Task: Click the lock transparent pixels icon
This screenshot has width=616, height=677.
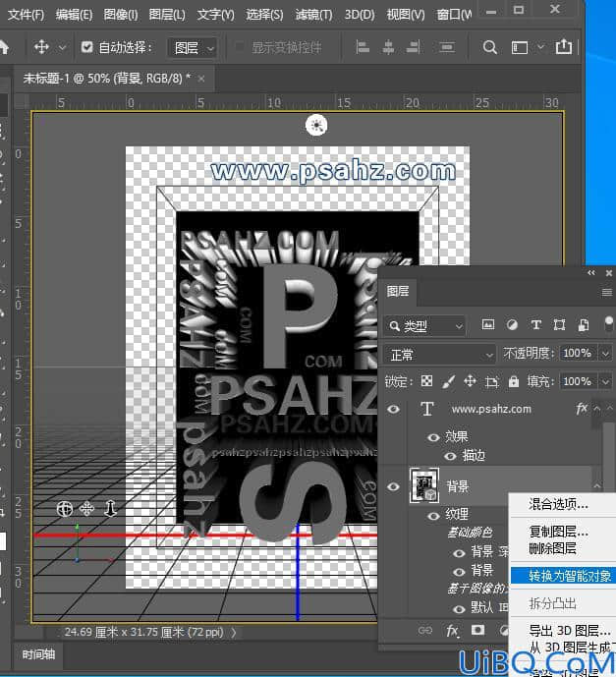Action: tap(426, 381)
